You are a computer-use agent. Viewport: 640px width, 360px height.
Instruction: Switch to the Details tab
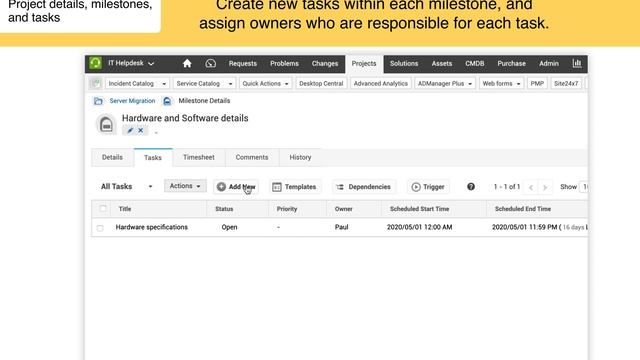[x=112, y=158]
